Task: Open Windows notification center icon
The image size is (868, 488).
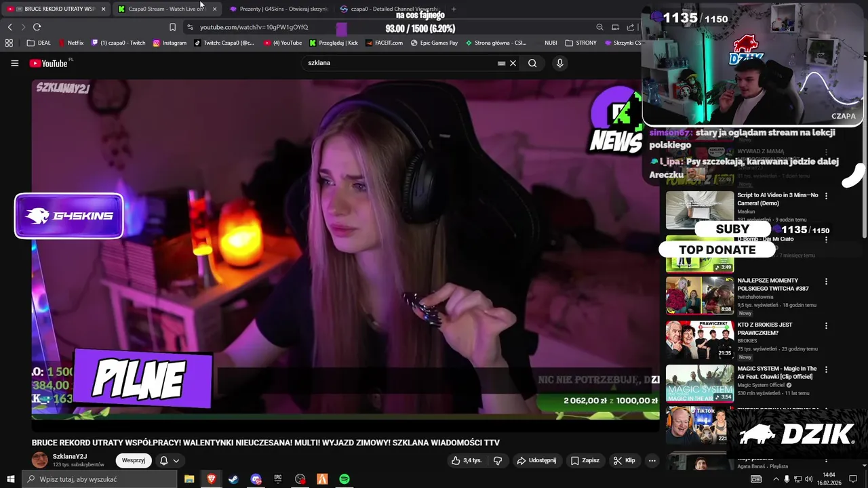Action: [x=853, y=479]
